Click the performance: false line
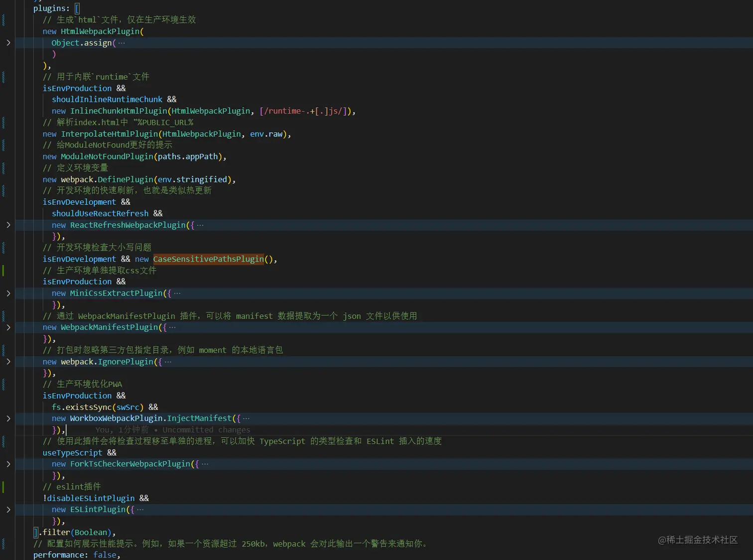 pos(77,555)
